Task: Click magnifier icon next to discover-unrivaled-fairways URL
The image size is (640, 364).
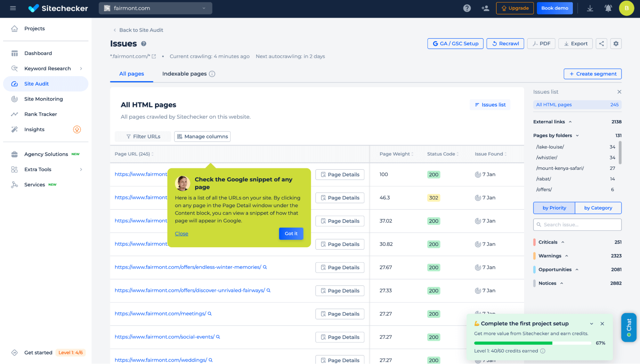Action: click(x=269, y=290)
